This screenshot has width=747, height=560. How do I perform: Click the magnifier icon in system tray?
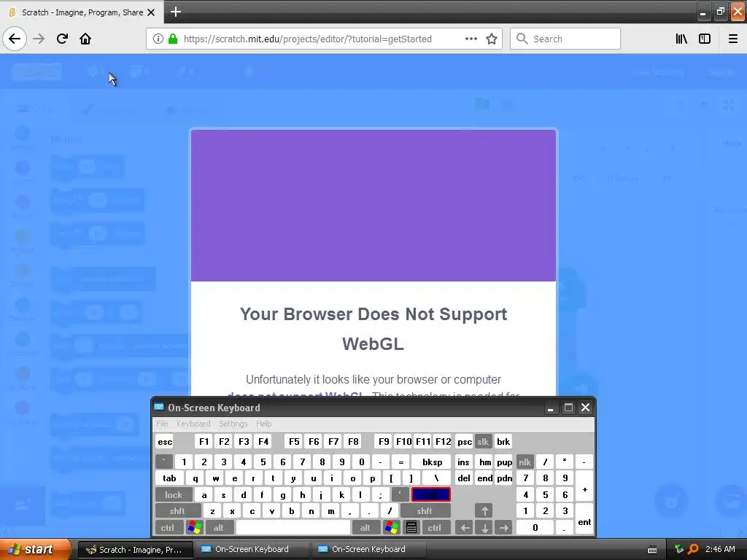pyautogui.click(x=693, y=549)
